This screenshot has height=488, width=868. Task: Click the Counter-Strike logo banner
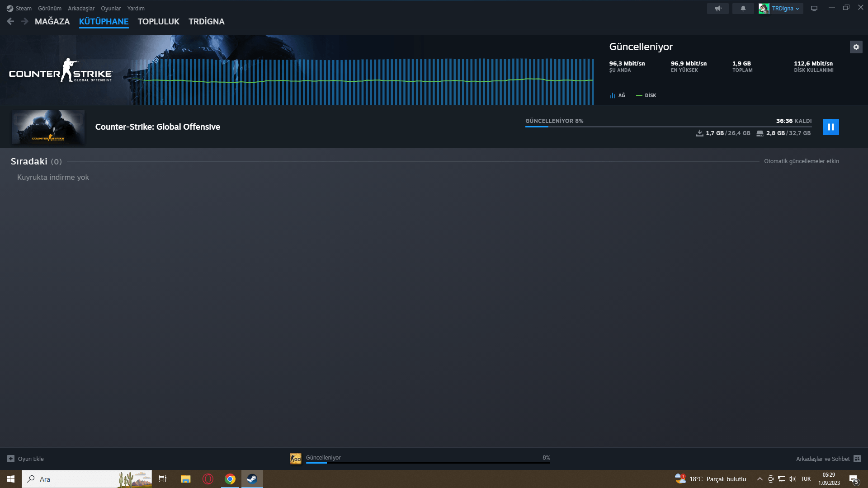tap(61, 71)
